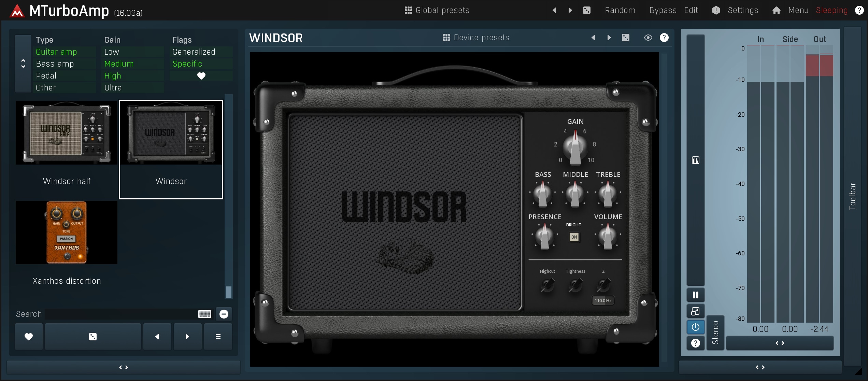Open the Windsor device help question icon
Image resolution: width=868 pixels, height=381 pixels.
(x=664, y=38)
